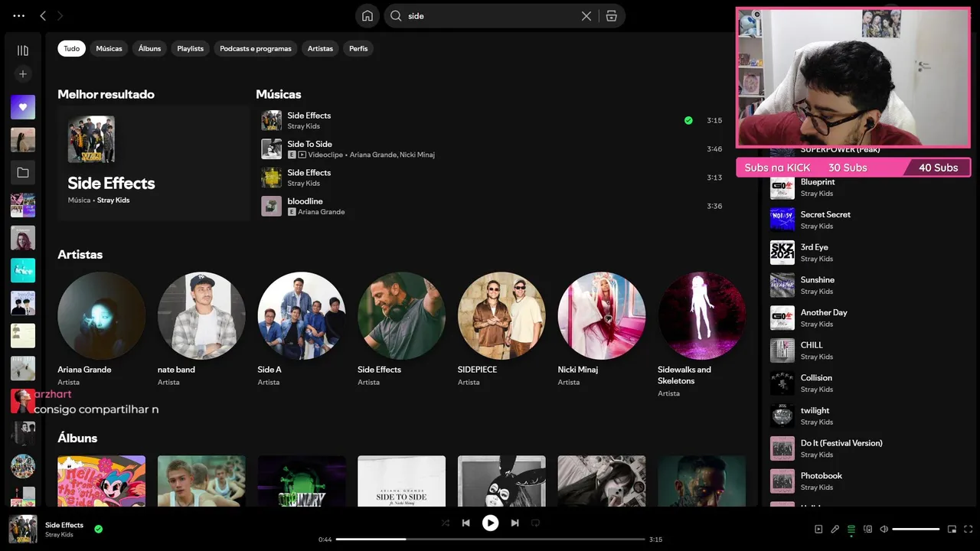This screenshot has width=980, height=551.
Task: Filter results by Artistas
Action: (320, 48)
